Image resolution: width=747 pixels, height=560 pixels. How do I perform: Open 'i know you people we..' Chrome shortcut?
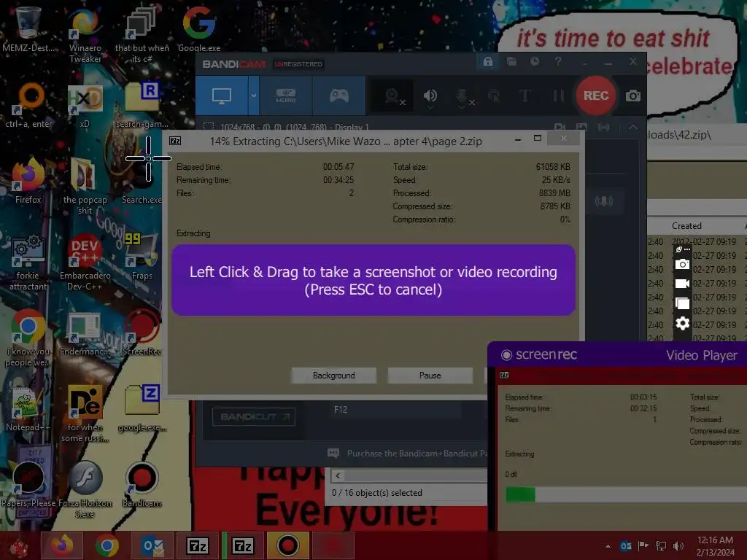(x=28, y=338)
